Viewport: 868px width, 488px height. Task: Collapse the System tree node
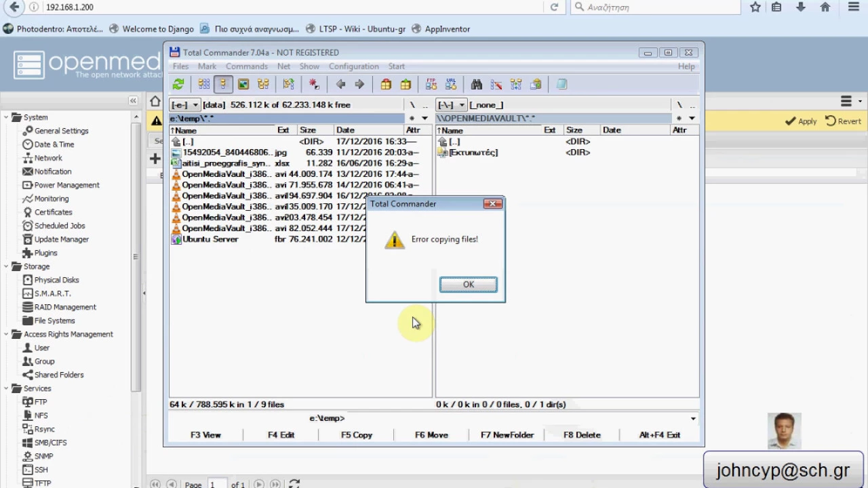(6, 117)
